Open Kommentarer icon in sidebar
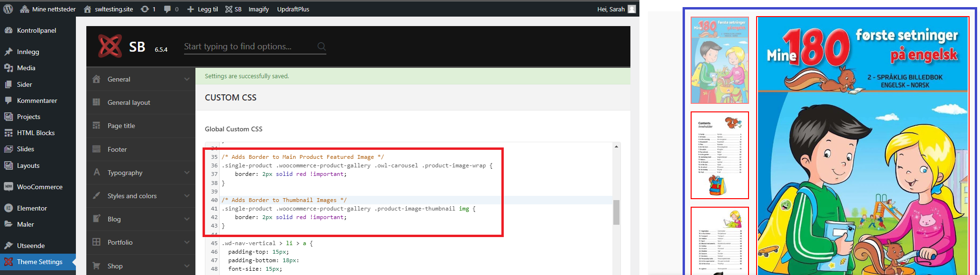 pyautogui.click(x=9, y=101)
